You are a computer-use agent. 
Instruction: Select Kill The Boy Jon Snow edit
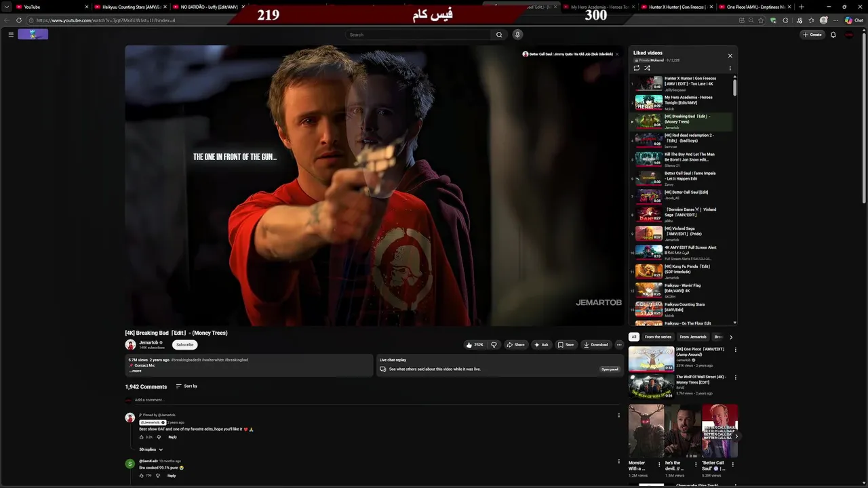[x=680, y=159]
